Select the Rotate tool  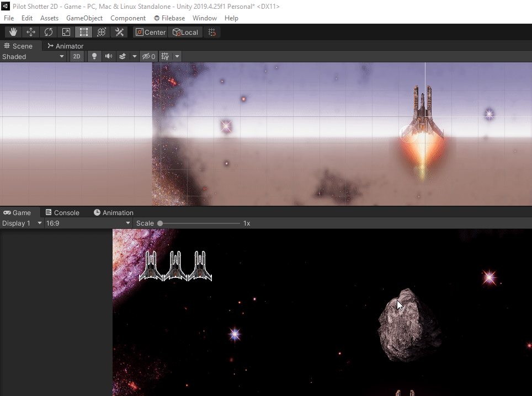click(x=49, y=32)
